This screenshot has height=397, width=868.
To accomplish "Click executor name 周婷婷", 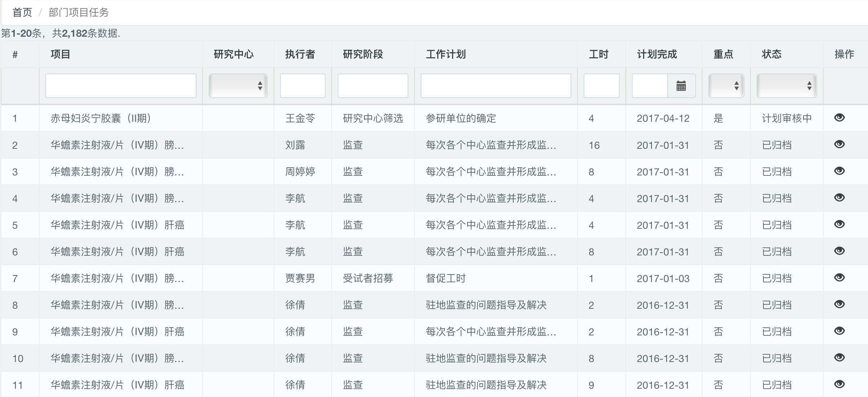I will 300,171.
